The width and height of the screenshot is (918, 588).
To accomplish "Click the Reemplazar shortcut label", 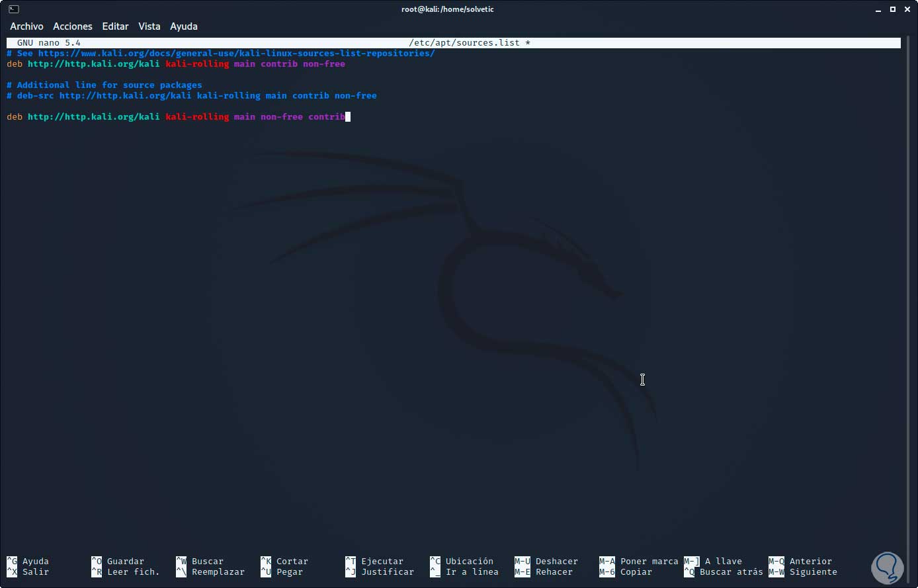I will coord(210,572).
